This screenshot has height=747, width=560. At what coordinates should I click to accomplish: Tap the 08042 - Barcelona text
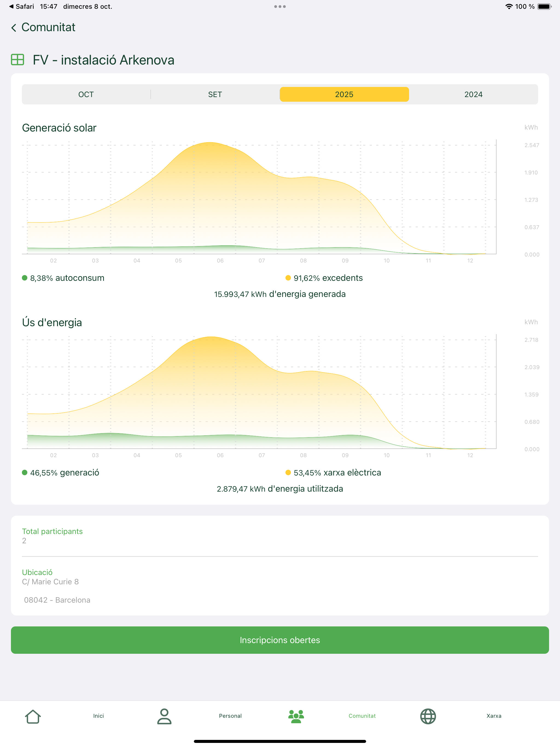[57, 600]
